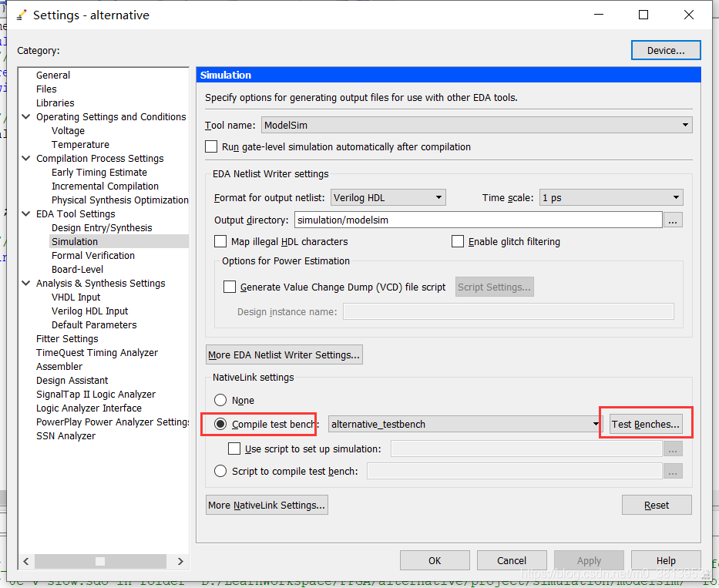Toggle Map illegal HDL characters checkbox

[220, 241]
